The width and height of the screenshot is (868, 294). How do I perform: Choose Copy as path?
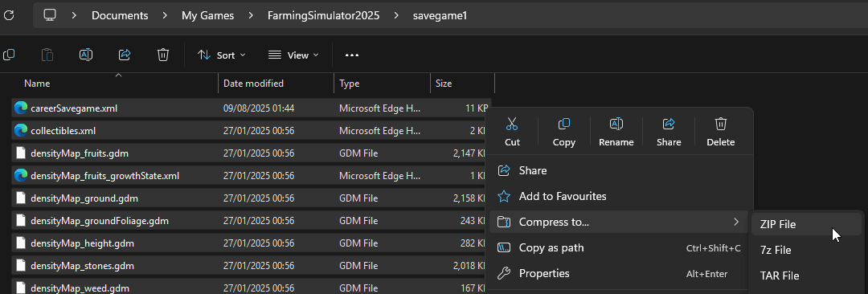[618, 248]
